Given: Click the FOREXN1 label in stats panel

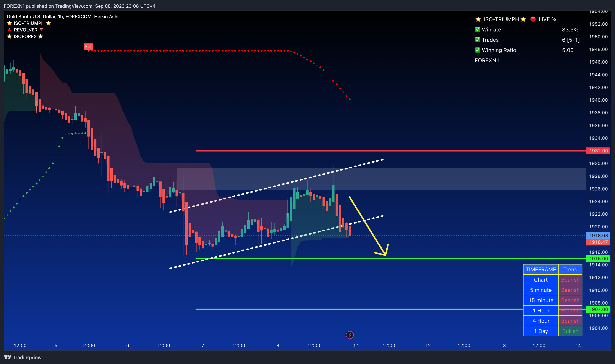Looking at the screenshot, I should pyautogui.click(x=487, y=60).
